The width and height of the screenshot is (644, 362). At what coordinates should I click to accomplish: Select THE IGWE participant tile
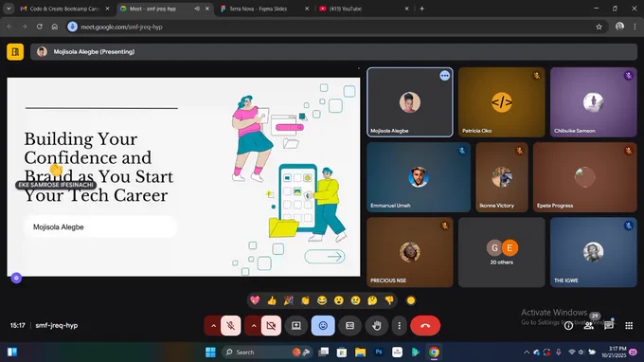594,252
